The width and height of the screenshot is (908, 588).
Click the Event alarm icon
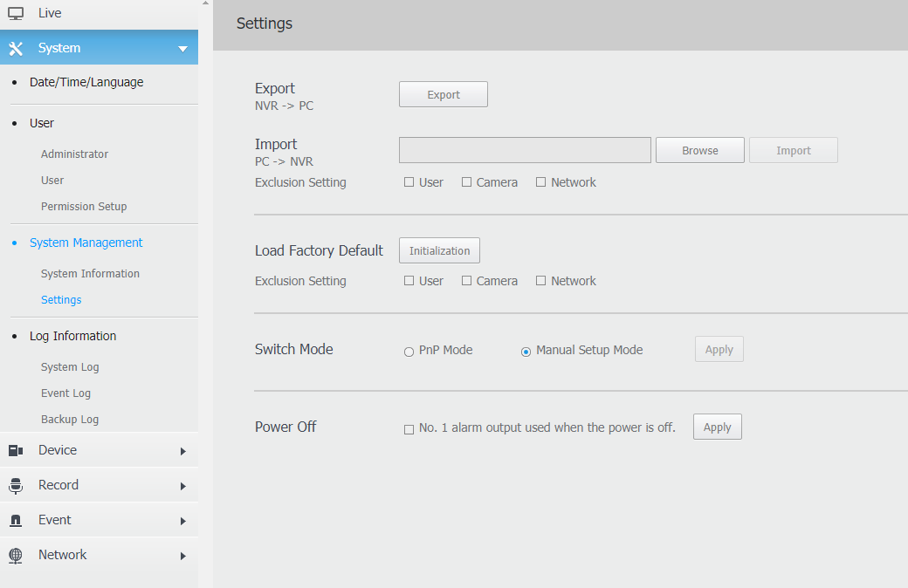(16, 520)
